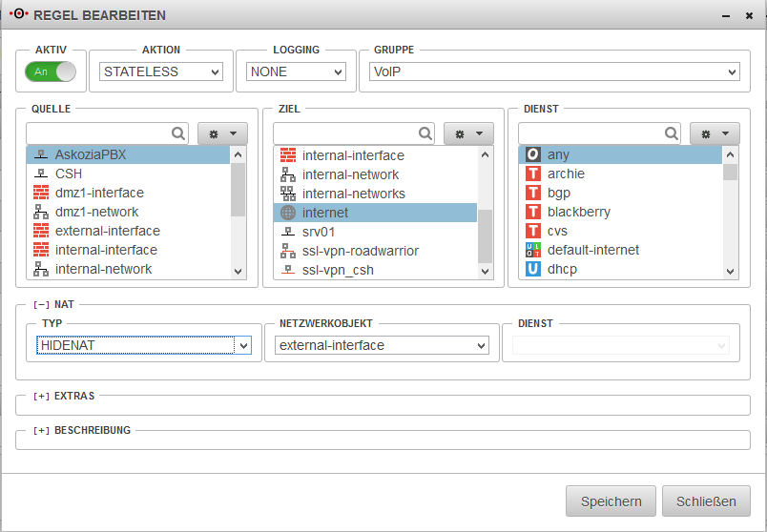Select the dhcp UDP service

point(562,269)
